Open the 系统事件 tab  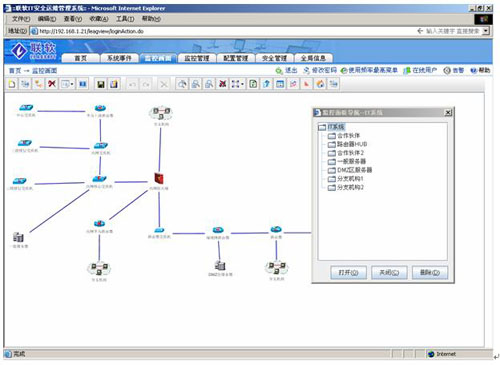119,58
